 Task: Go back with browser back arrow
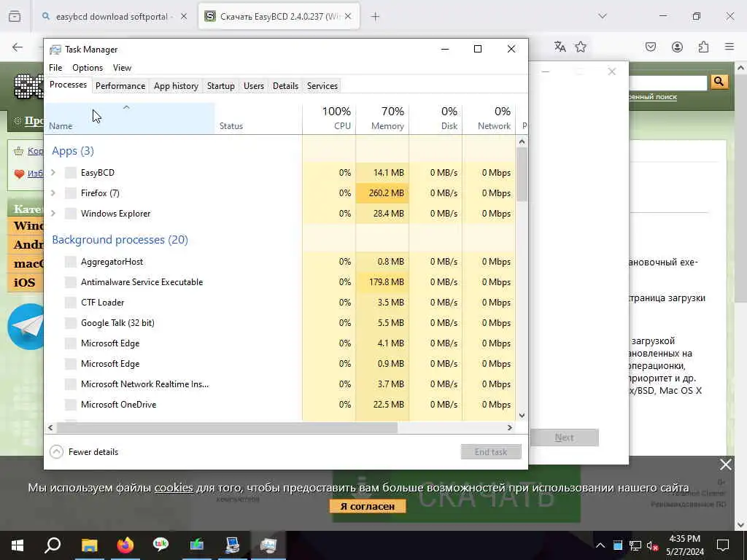point(18,47)
